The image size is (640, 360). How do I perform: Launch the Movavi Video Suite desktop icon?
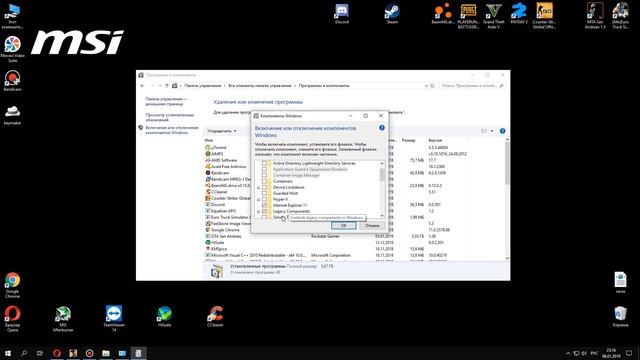coord(12,49)
